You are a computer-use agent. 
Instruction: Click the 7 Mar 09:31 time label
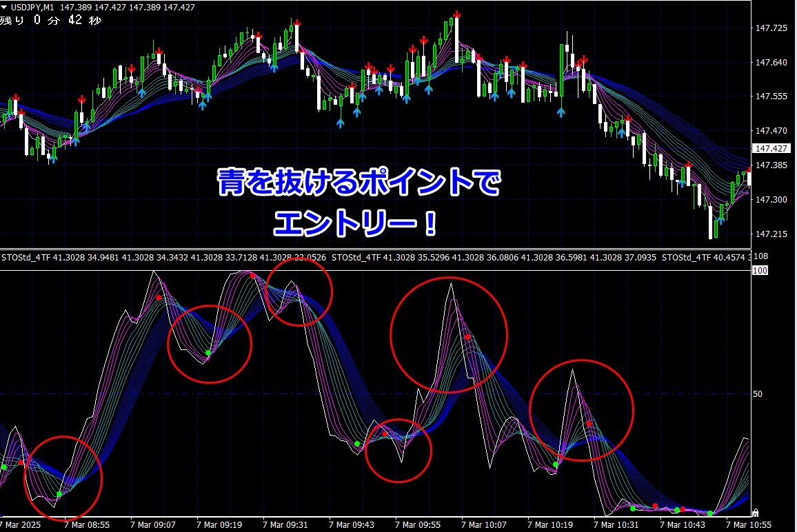coord(285,524)
